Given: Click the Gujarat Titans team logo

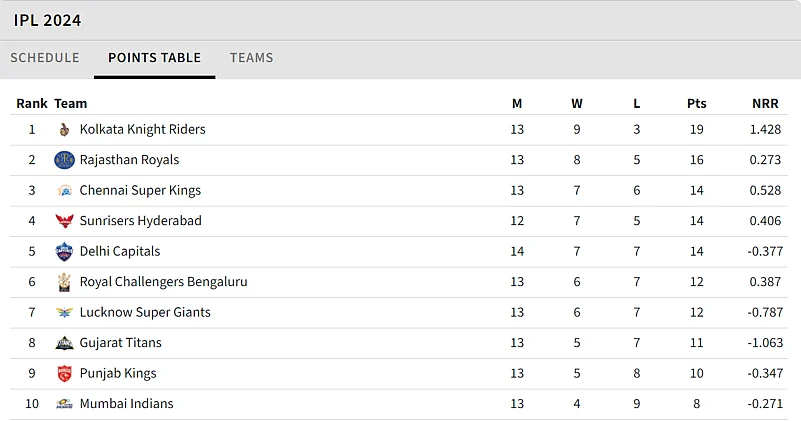Looking at the screenshot, I should tap(64, 343).
